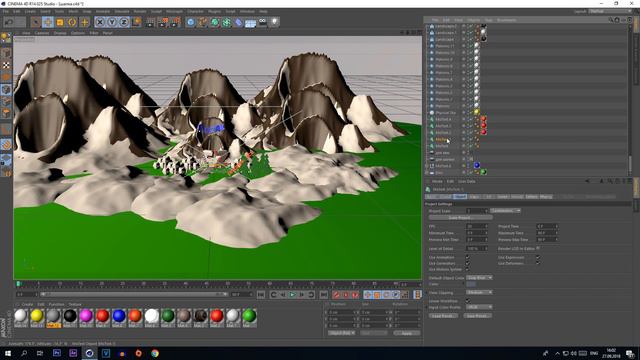
Task: Activate the Move tool
Action: coord(48,22)
